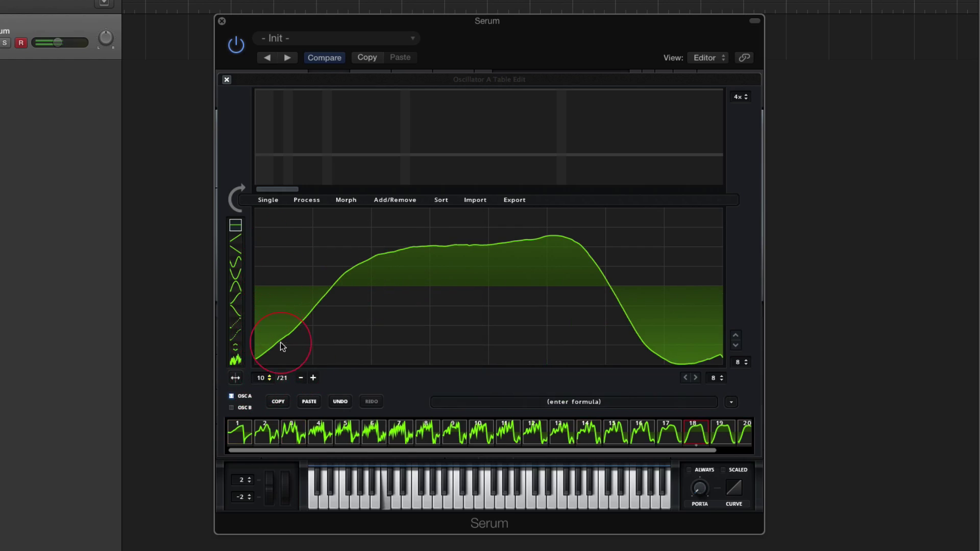
Task: Open the Add/Remove menu
Action: coord(395,200)
